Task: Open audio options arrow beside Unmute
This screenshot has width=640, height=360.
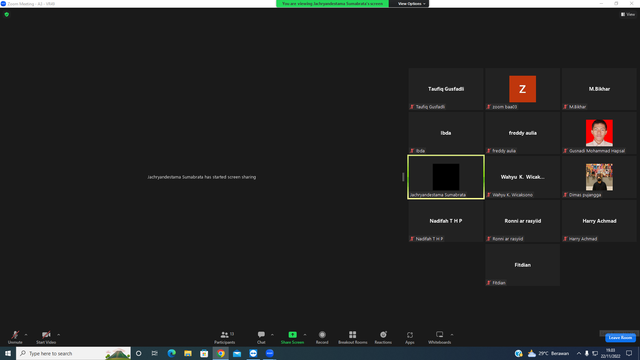Action: [26, 335]
